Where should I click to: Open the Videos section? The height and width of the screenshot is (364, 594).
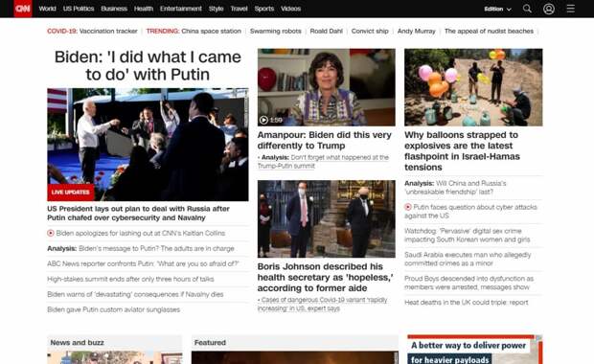click(x=290, y=9)
